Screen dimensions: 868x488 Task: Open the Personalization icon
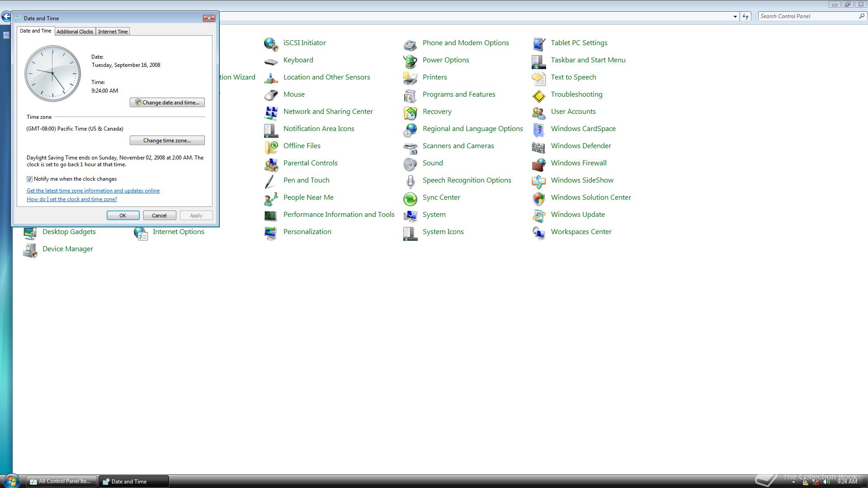271,232
